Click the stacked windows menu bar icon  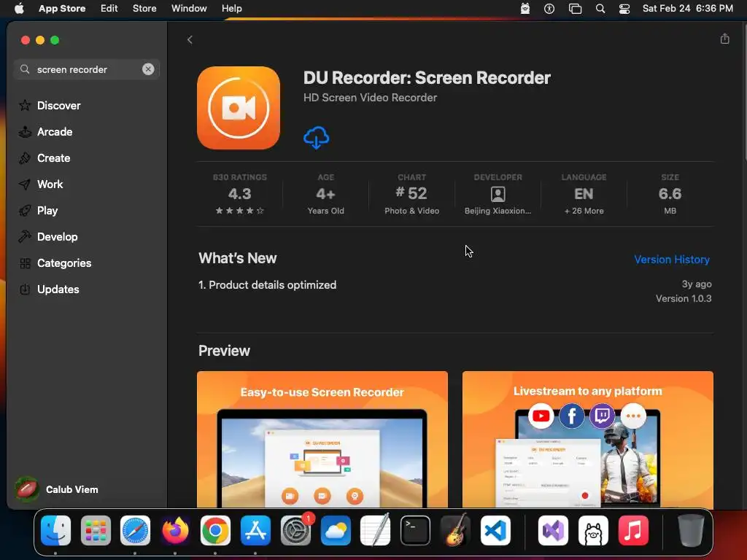575,8
